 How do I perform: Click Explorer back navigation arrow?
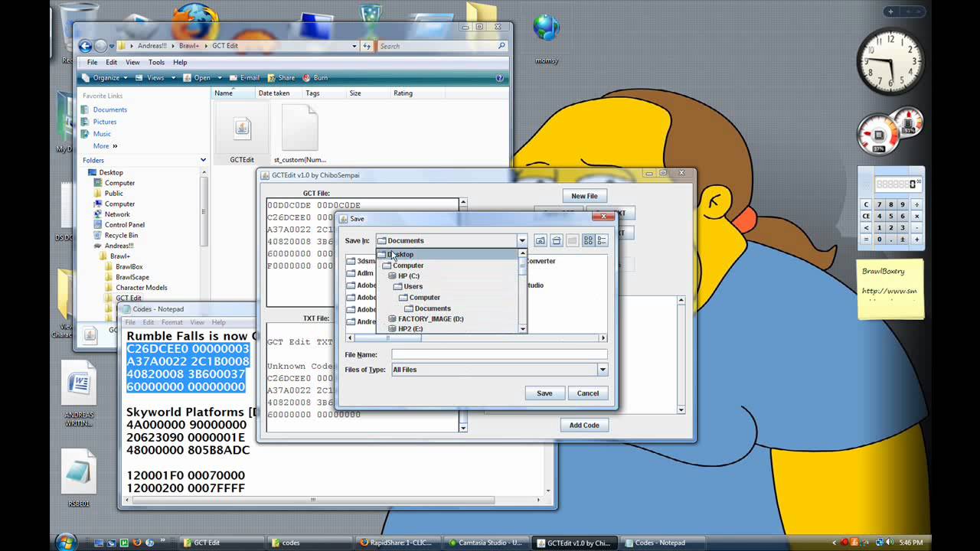(86, 46)
